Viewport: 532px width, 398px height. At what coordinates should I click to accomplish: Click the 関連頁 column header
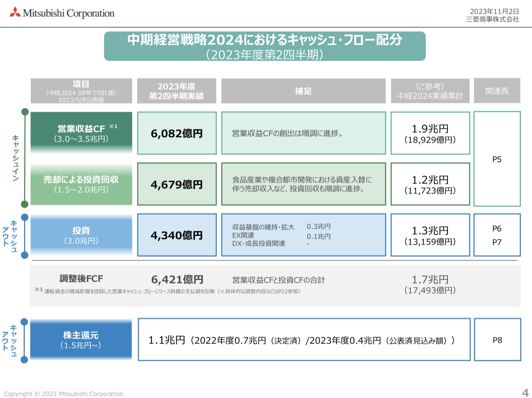point(497,91)
